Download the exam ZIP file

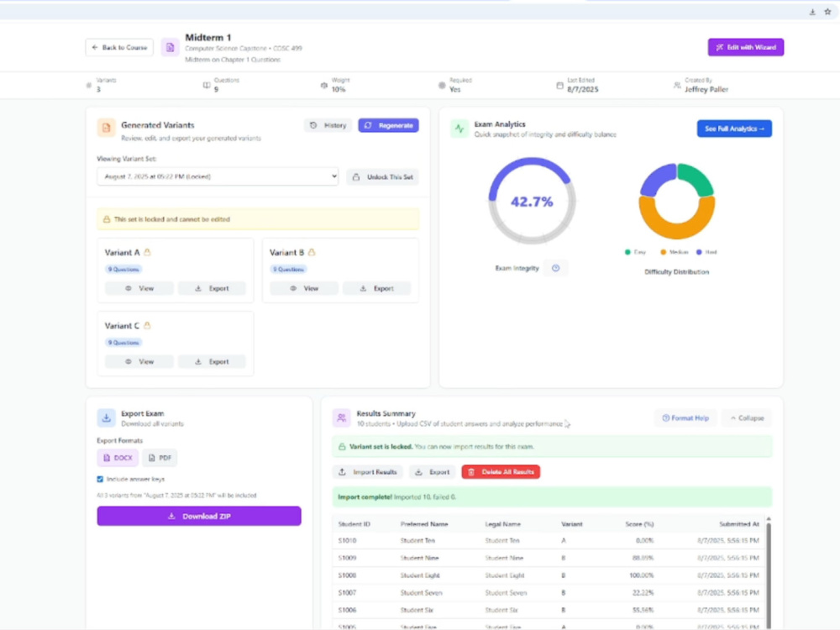coord(199,516)
